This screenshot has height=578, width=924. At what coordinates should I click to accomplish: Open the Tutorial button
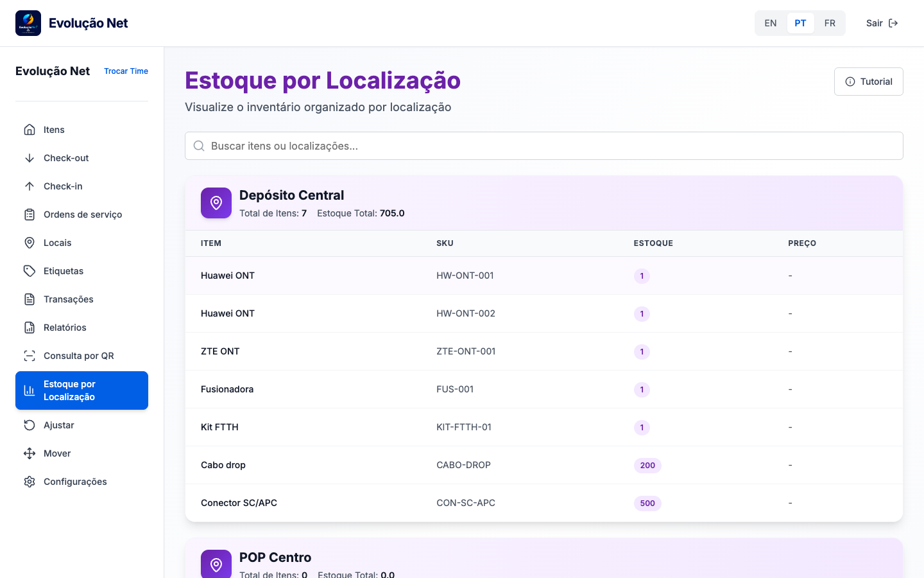(x=869, y=82)
